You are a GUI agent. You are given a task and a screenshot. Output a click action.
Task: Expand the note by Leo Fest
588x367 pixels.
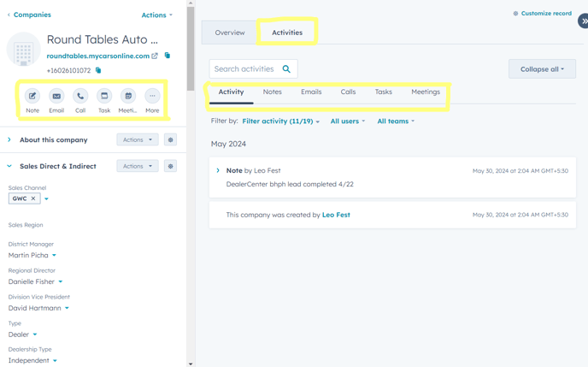[x=218, y=170]
